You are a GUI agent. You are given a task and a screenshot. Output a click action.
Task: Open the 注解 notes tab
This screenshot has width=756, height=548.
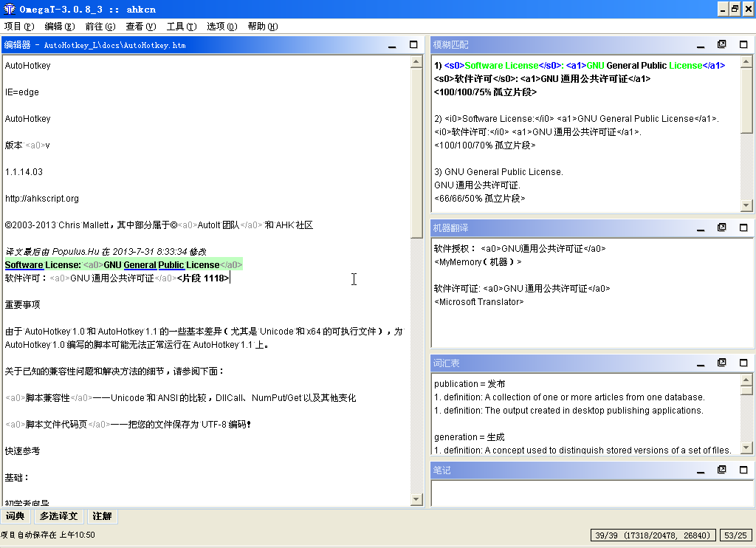[102, 516]
